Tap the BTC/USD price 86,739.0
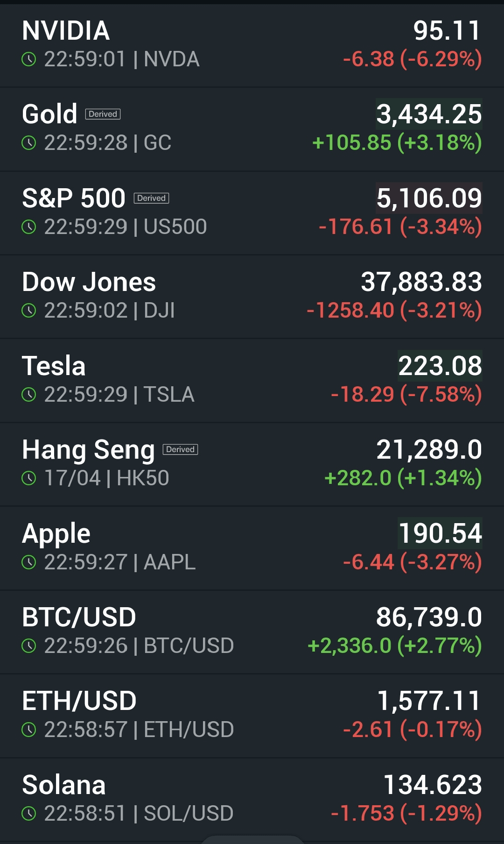This screenshot has height=844, width=504. pos(429,617)
